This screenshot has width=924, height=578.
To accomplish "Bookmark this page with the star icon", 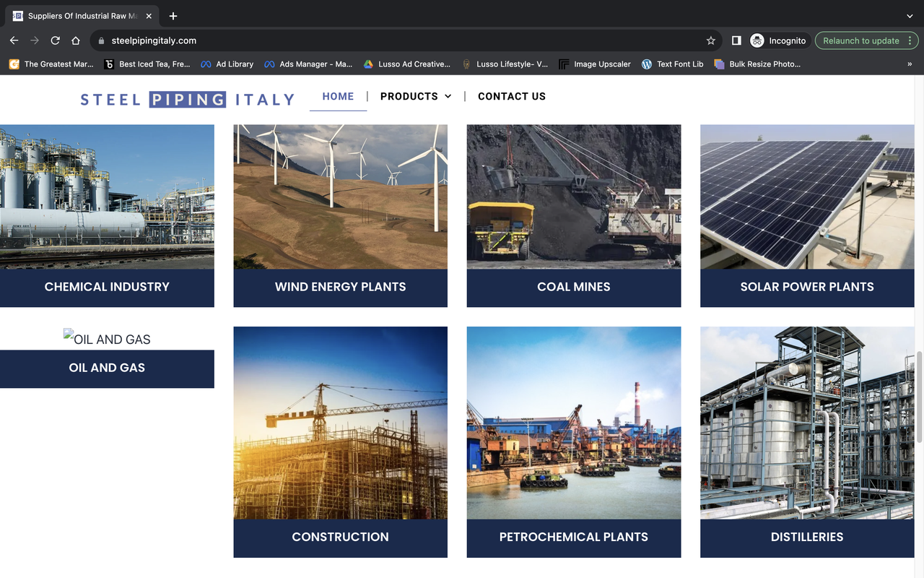I will coord(710,40).
